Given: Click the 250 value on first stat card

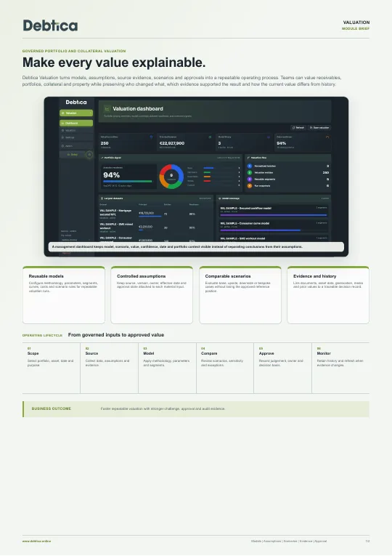Looking at the screenshot, I should pos(105,143).
